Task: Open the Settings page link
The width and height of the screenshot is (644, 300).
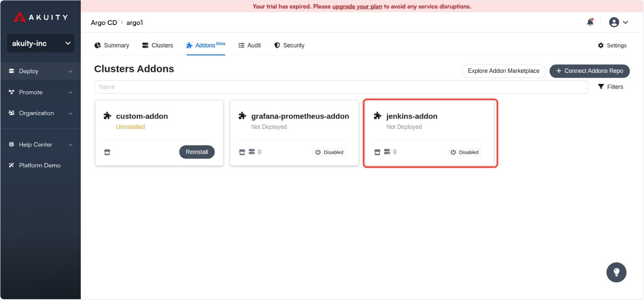Action: coord(616,45)
